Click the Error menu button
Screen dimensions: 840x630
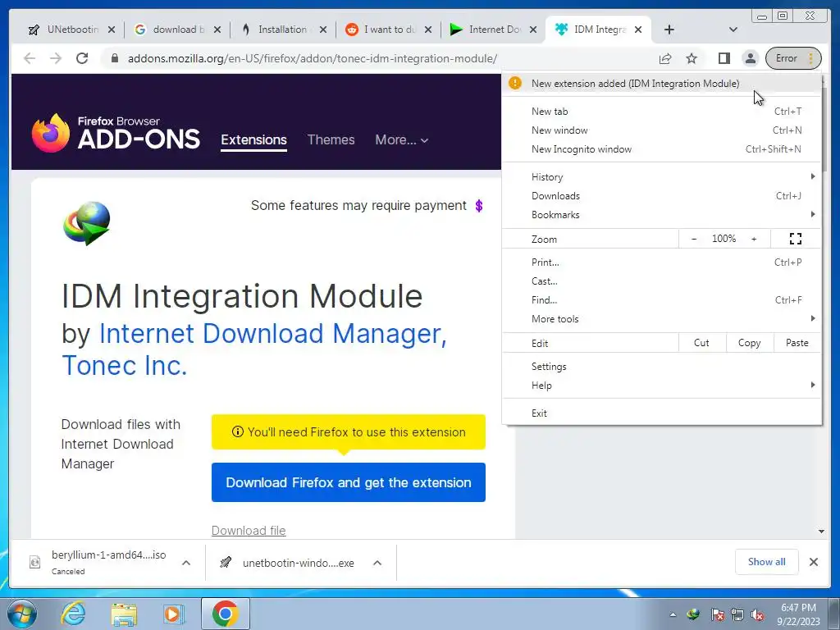793,58
